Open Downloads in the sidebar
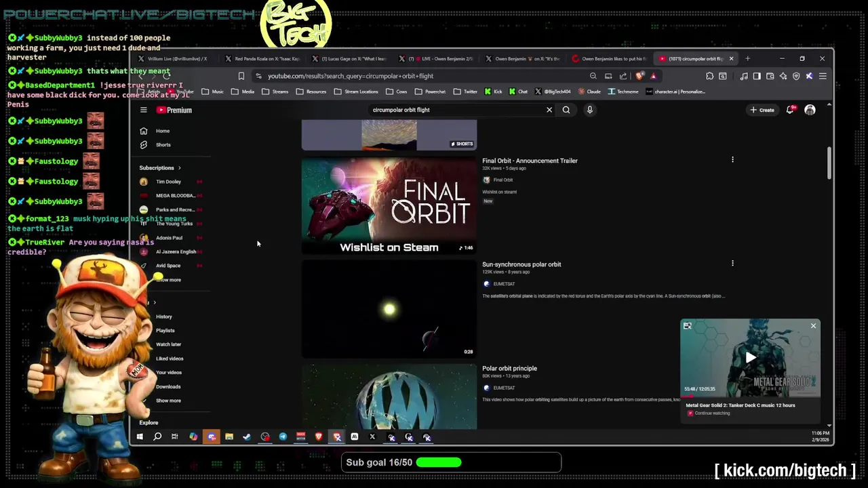Viewport: 868px width, 488px height. point(168,386)
